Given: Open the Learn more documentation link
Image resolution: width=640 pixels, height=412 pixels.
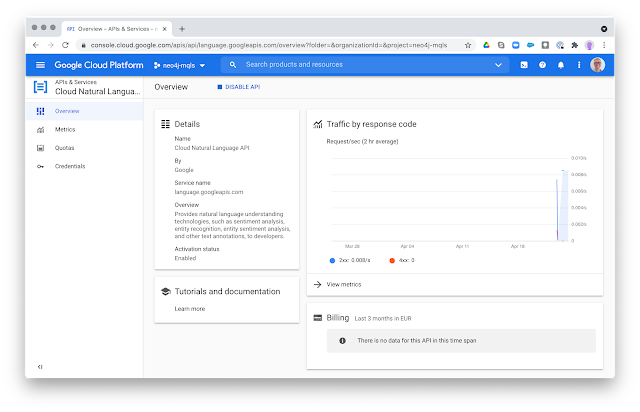Looking at the screenshot, I should pos(190,309).
